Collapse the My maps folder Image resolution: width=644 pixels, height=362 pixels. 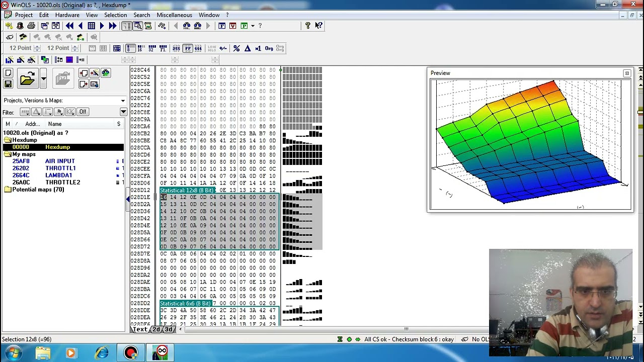click(x=8, y=154)
